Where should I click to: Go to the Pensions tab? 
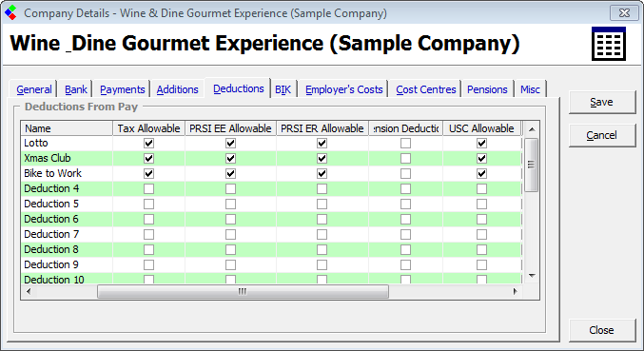(487, 89)
